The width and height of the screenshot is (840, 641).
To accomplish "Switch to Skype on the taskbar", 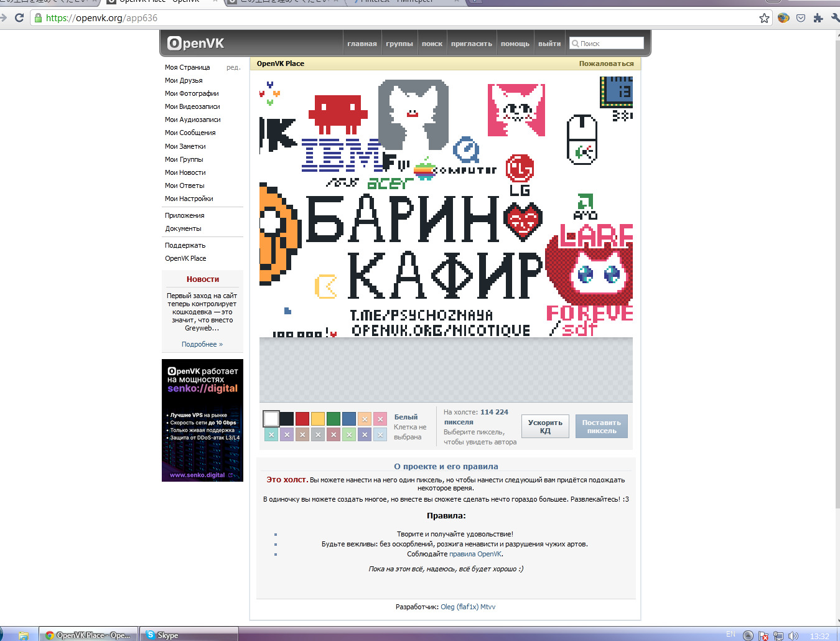I will [x=189, y=635].
